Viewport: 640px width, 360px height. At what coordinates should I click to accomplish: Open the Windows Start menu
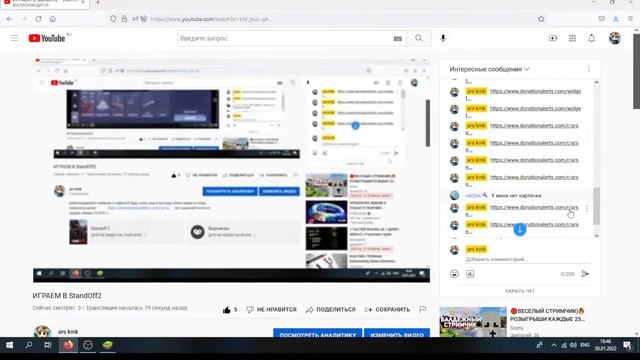click(9, 345)
